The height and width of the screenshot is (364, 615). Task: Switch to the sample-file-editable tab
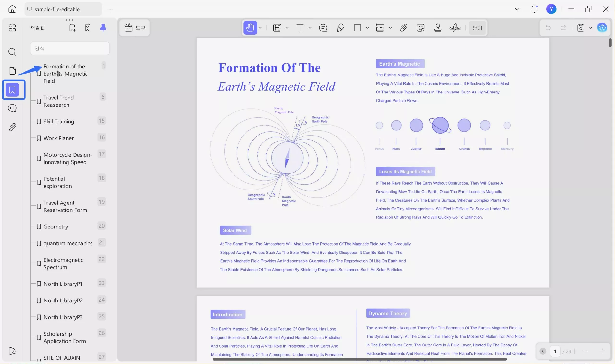point(63,9)
